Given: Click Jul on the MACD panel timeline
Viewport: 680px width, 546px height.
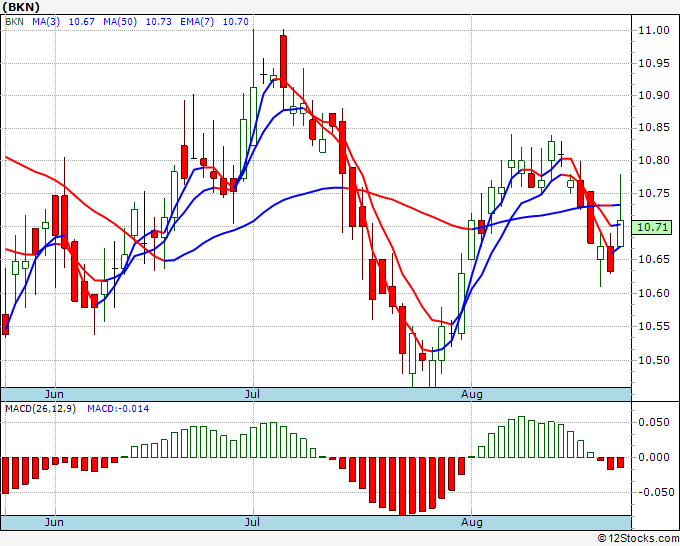Looking at the screenshot, I should click(x=252, y=522).
